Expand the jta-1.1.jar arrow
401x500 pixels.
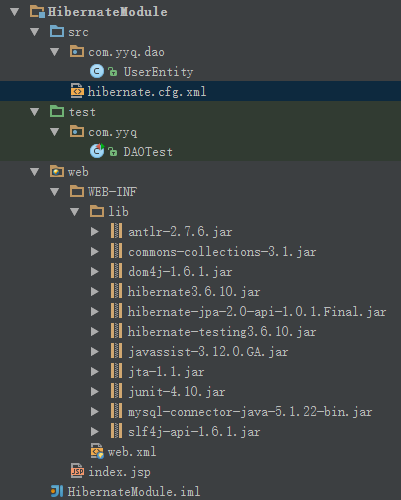95,372
